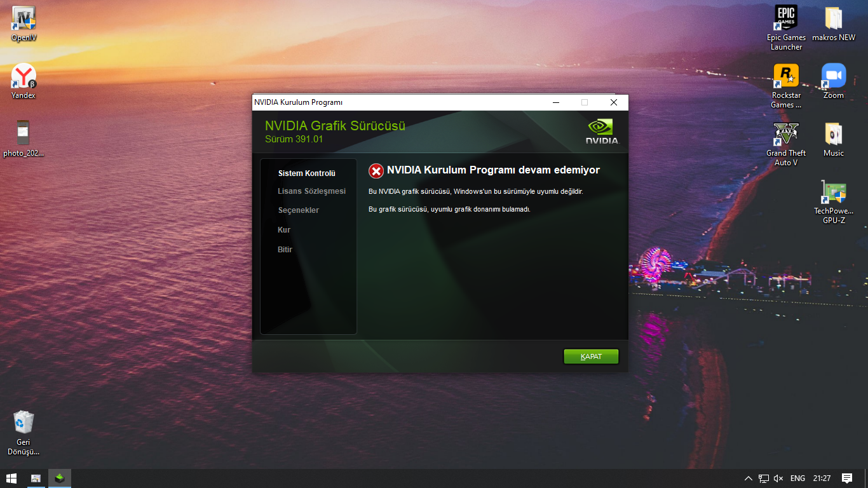Select the Kur step in sidebar
This screenshot has width=868, height=488.
[284, 230]
